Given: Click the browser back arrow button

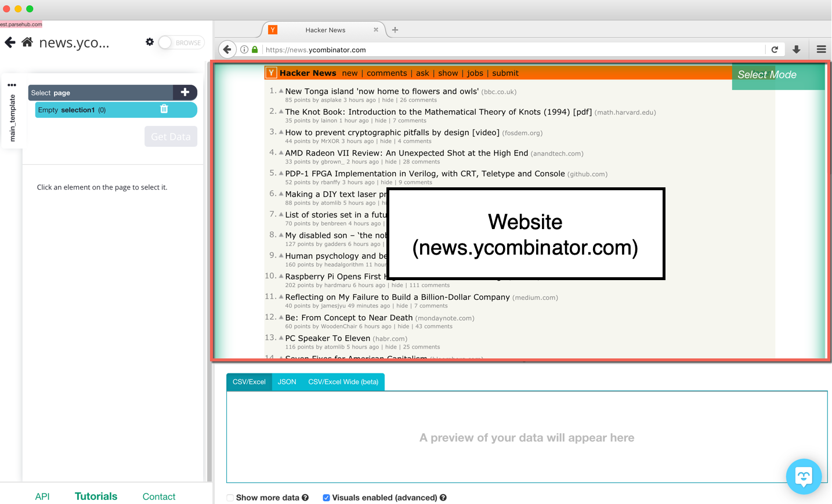Looking at the screenshot, I should 227,49.
